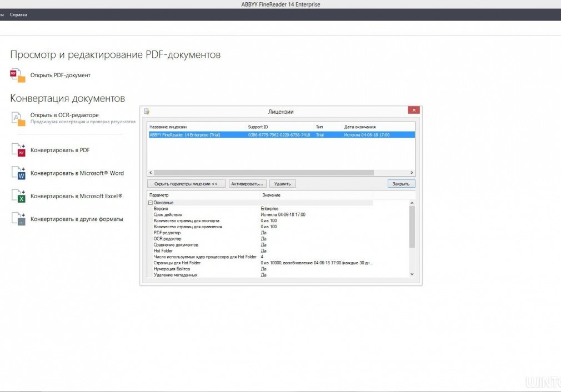Screen dimensions: 561x392
Task: Click the Конвертировать в PDF icon
Action: point(18,150)
